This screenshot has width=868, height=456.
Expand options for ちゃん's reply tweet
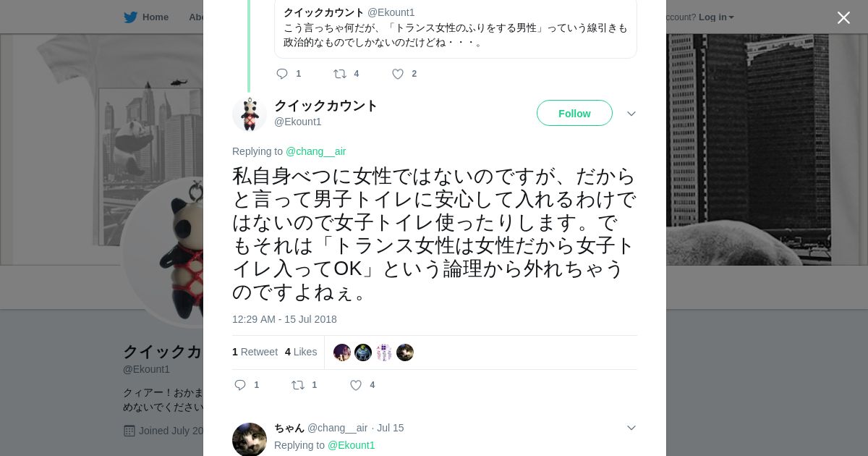(x=631, y=428)
